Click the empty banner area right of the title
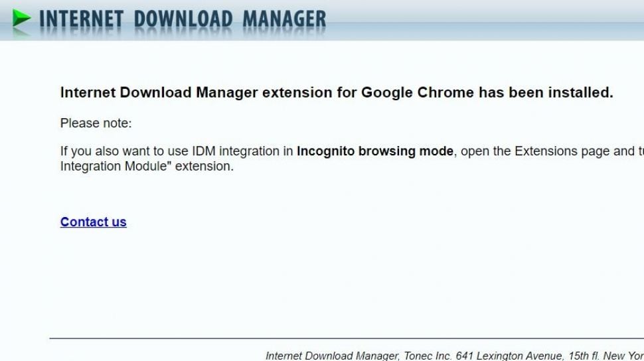Image resolution: width=644 pixels, height=361 pixels. pos(485,20)
